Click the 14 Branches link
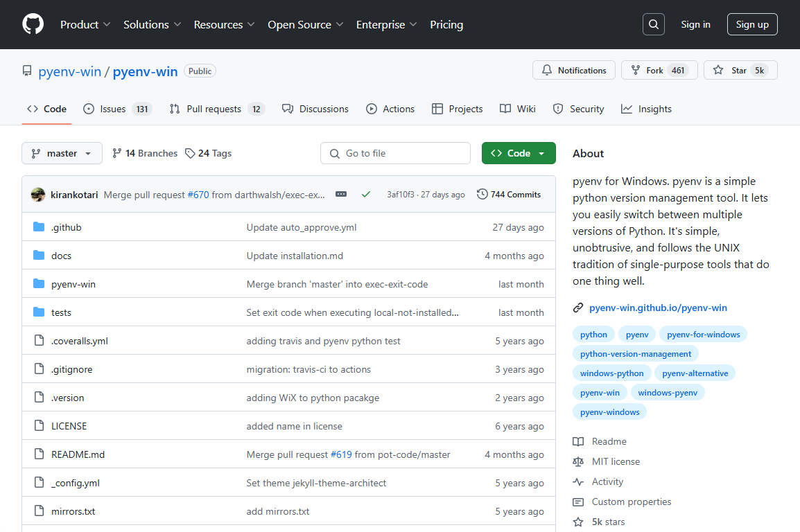The height and width of the screenshot is (532, 800). coord(145,153)
